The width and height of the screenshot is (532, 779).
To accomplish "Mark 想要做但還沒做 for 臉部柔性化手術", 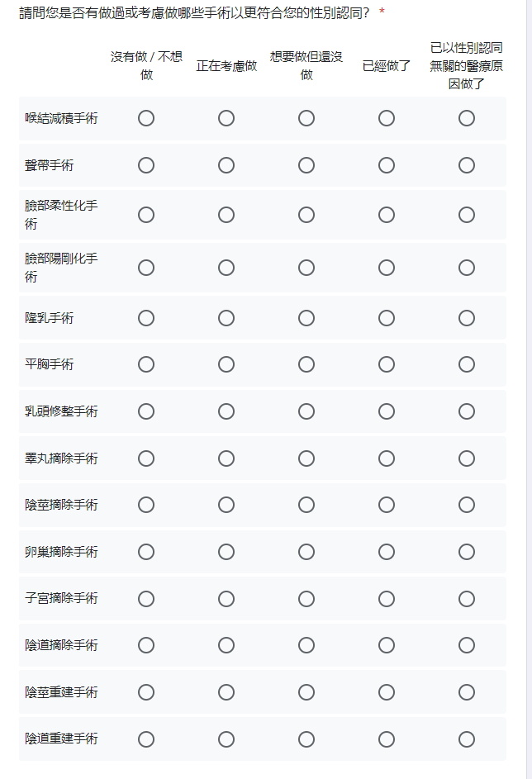I will pos(306,215).
